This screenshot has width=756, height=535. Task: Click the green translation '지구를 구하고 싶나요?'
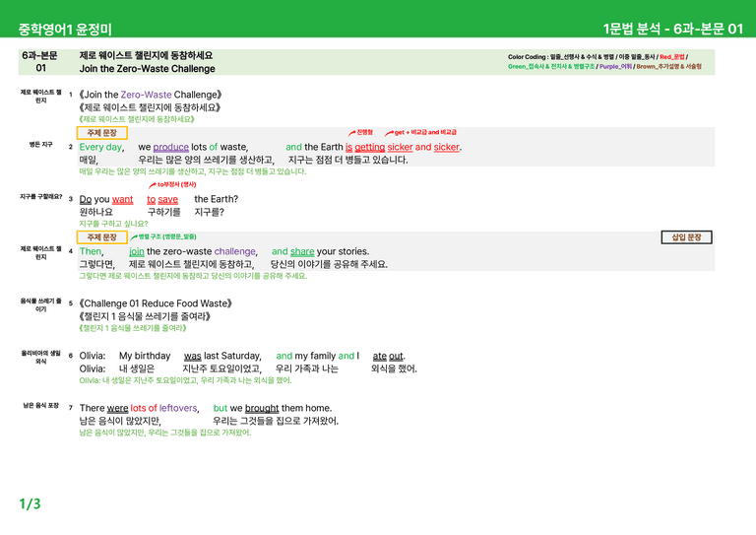click(113, 224)
